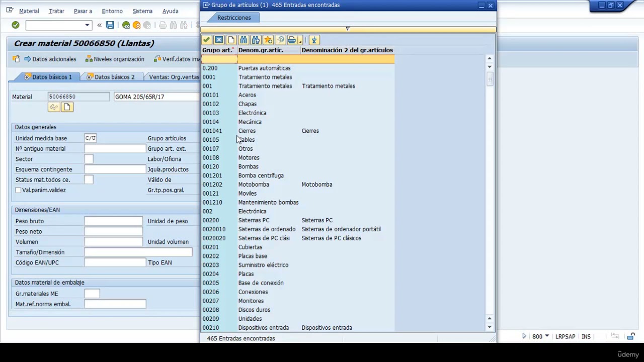This screenshot has width=644, height=362.
Task: Click clipboard icon left of Datos adicionales
Action: (16, 59)
